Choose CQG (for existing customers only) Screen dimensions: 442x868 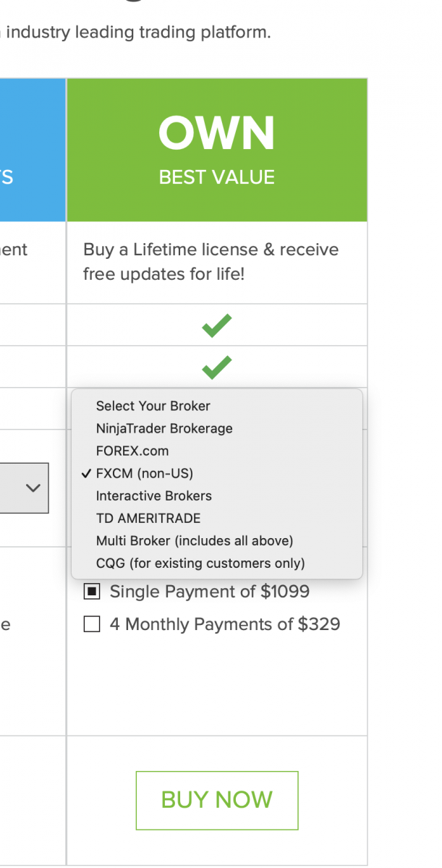pos(200,563)
